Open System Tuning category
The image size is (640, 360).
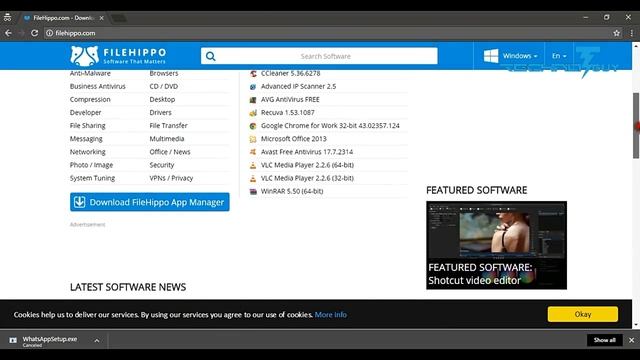pyautogui.click(x=92, y=178)
